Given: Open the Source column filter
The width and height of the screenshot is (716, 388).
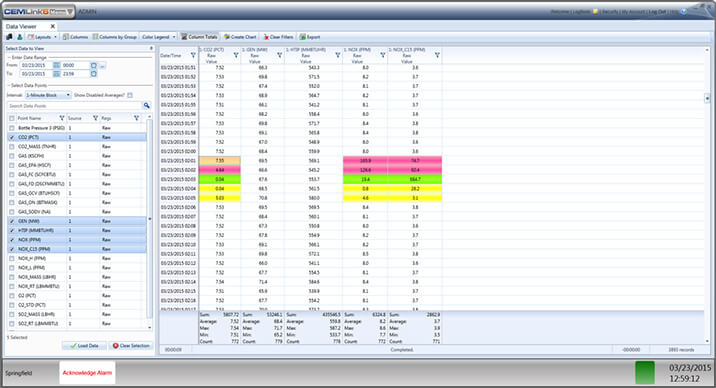Looking at the screenshot, I should click(x=95, y=118).
